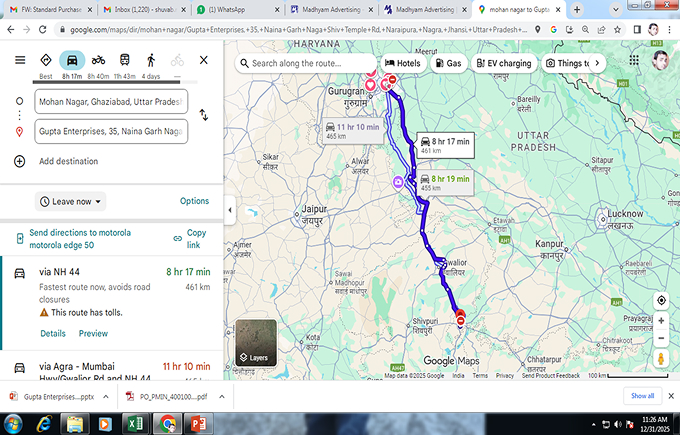Viewport: 680px width, 435px height.
Task: Click the taskbar clock 11:26 AM
Action: pyautogui.click(x=654, y=424)
